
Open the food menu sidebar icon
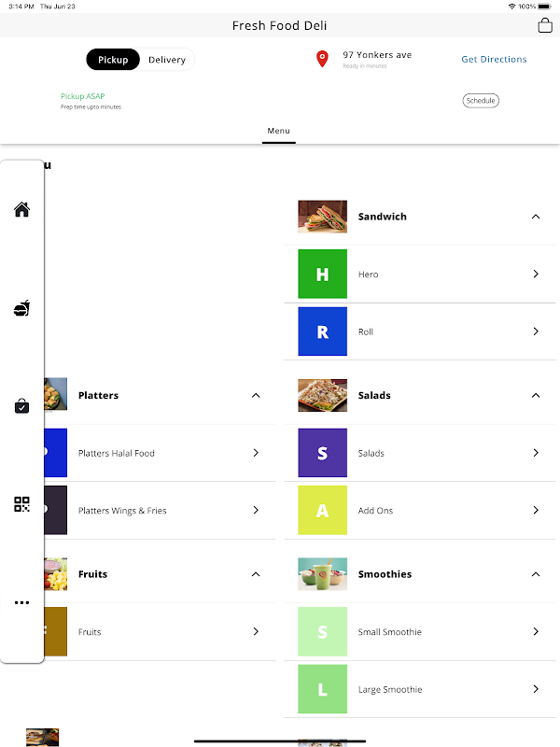tap(22, 308)
